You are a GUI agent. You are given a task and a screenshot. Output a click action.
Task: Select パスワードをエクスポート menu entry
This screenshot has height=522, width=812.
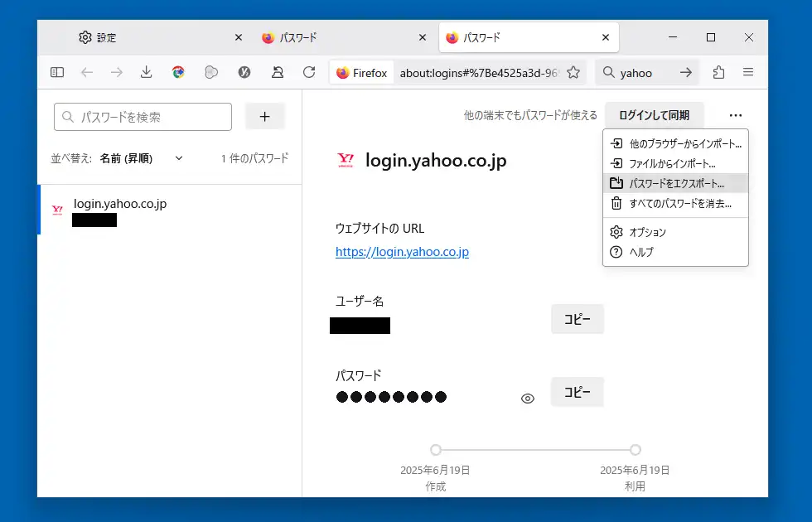point(675,183)
